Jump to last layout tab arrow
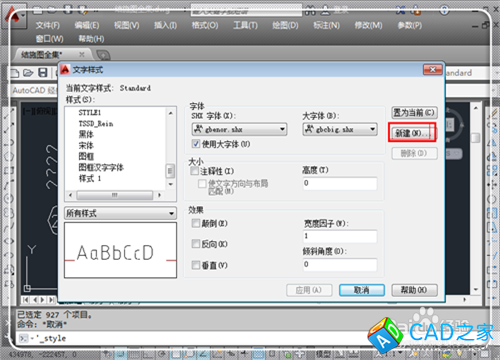500x360 pixels. pos(51,300)
